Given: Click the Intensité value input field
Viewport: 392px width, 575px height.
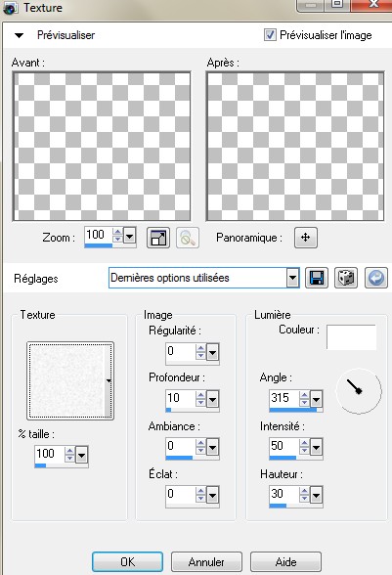Looking at the screenshot, I should coord(283,446).
